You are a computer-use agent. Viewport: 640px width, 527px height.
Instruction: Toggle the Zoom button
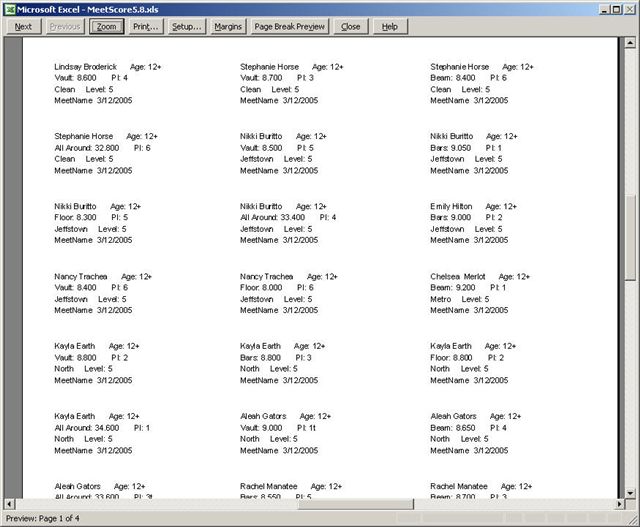107,27
